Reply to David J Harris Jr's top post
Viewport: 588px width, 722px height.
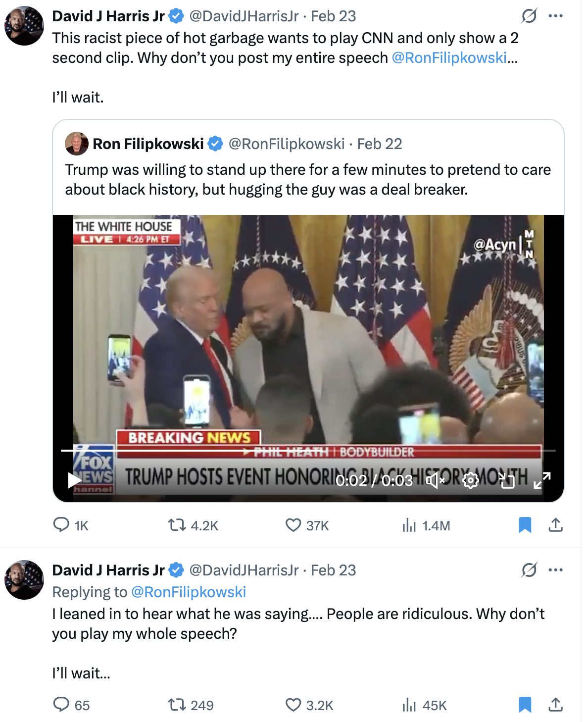61,525
